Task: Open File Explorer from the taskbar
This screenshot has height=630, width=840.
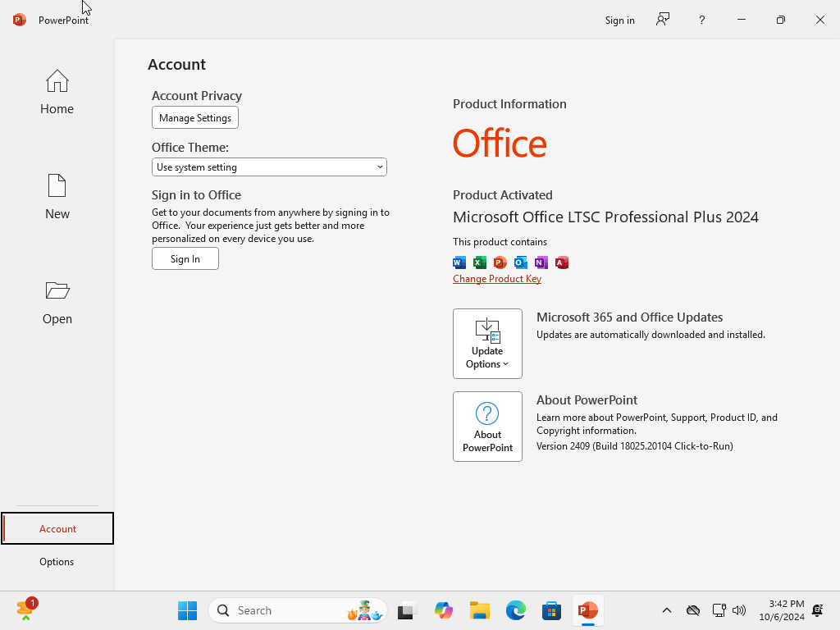Action: (x=479, y=610)
